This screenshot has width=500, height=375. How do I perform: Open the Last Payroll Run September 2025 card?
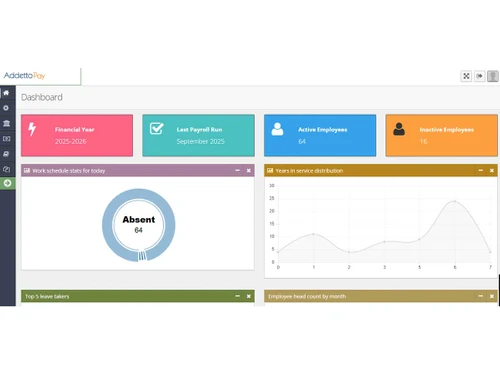(198, 135)
